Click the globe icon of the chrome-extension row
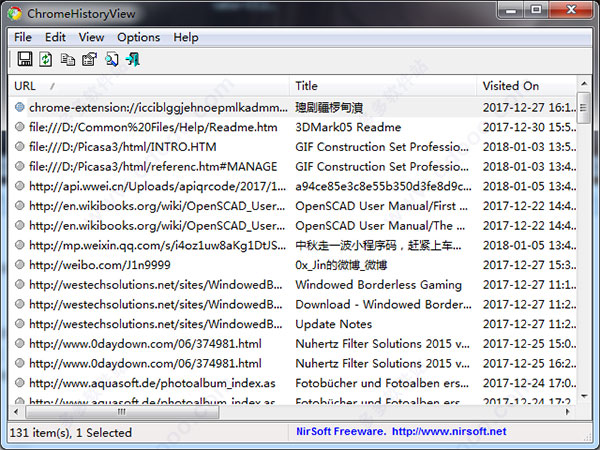 pos(20,107)
